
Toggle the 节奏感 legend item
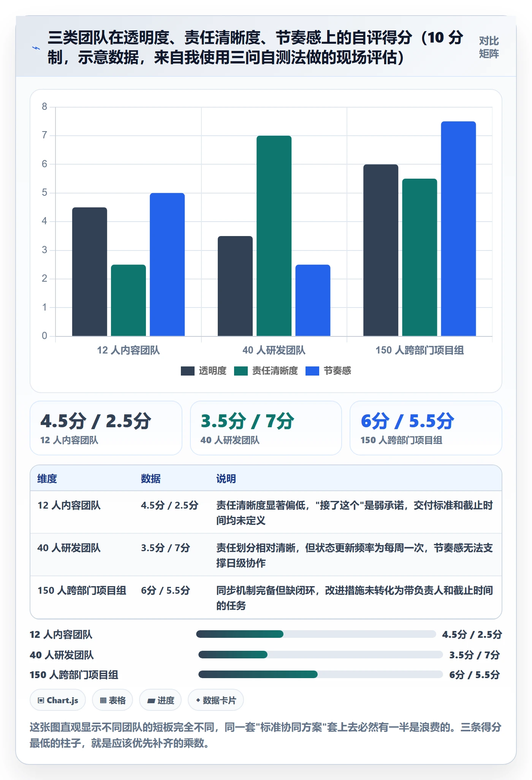point(328,371)
